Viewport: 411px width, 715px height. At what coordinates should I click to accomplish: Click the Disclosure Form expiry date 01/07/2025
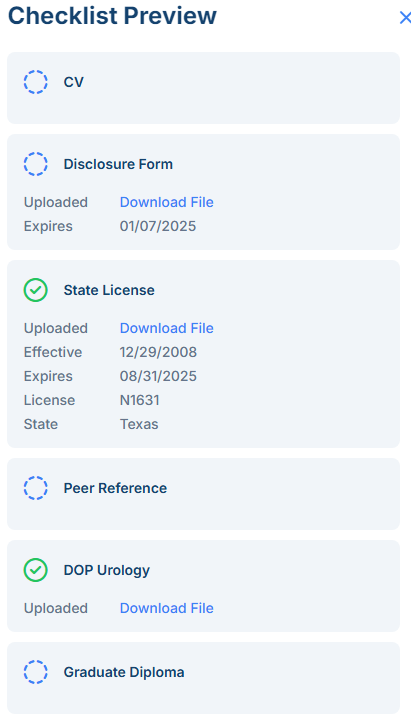tap(158, 226)
